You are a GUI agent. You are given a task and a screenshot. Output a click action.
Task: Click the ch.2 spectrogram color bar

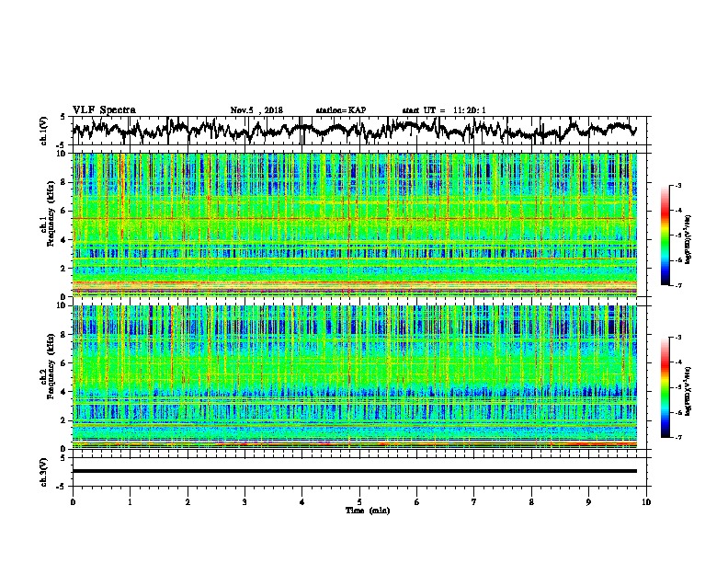coord(665,387)
